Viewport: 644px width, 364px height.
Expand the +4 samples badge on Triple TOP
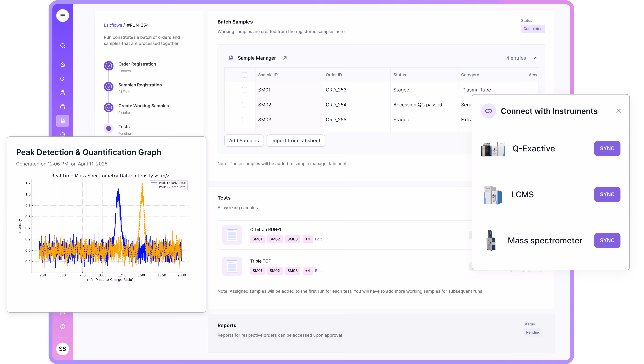click(x=307, y=271)
